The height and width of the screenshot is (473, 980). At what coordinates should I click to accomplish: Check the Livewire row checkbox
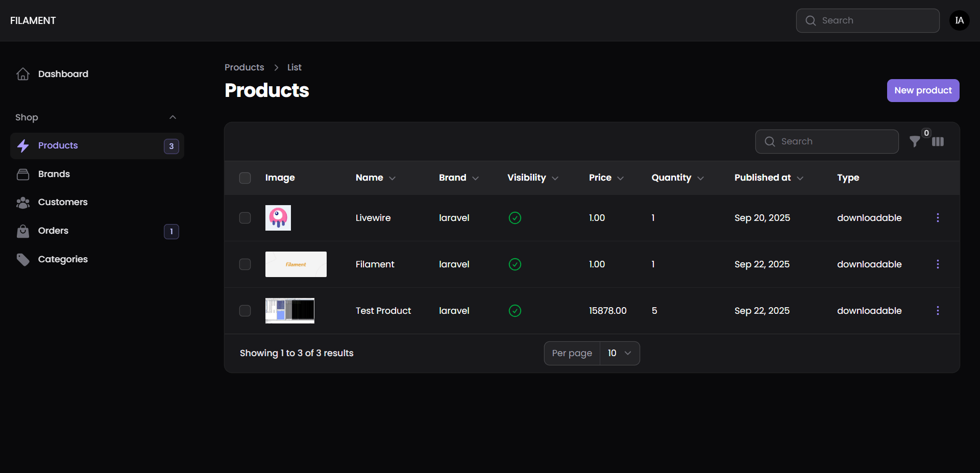pos(245,218)
